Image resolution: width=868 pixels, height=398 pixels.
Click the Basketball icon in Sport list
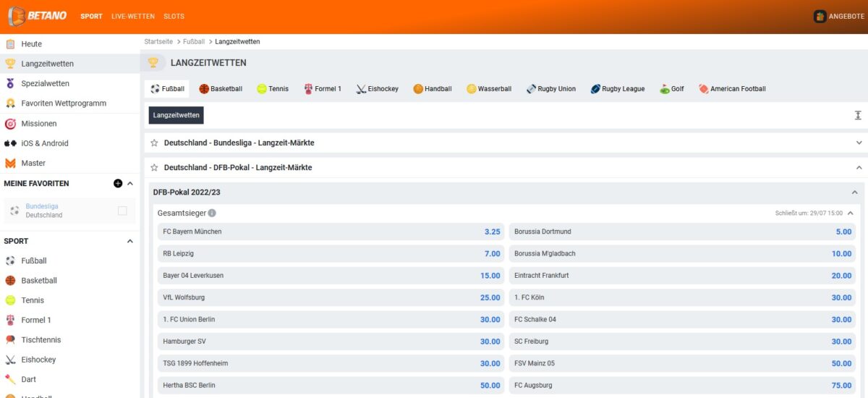(10, 281)
